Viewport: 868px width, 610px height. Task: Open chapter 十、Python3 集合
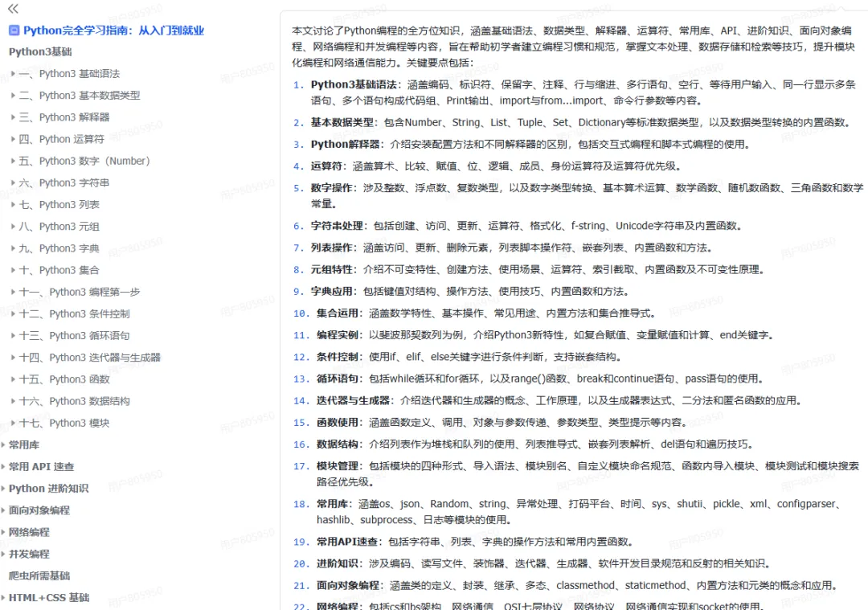tap(59, 270)
